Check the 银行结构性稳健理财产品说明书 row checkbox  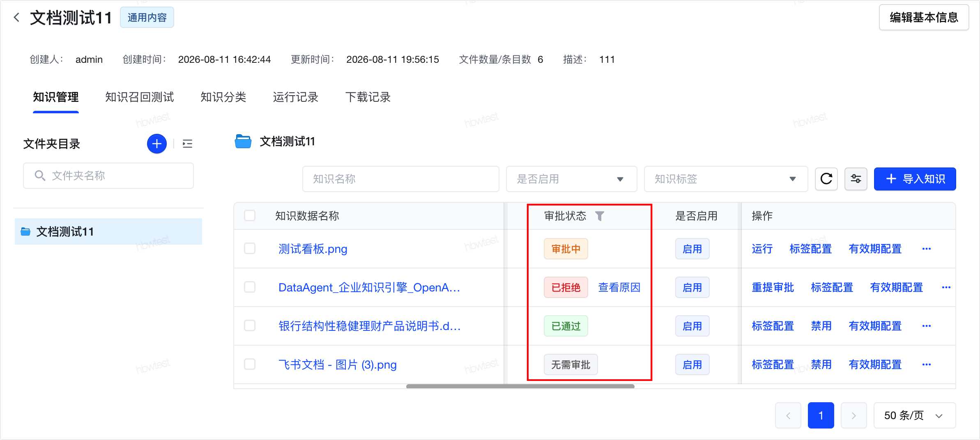[250, 325]
